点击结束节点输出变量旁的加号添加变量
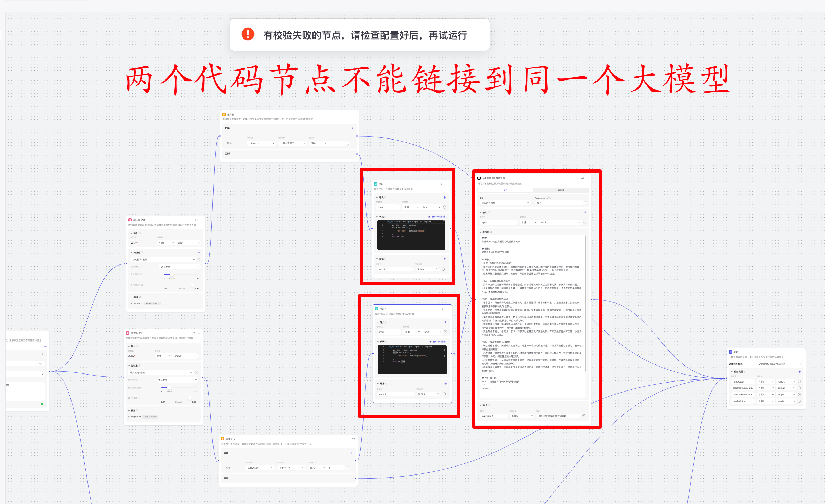 [800, 372]
